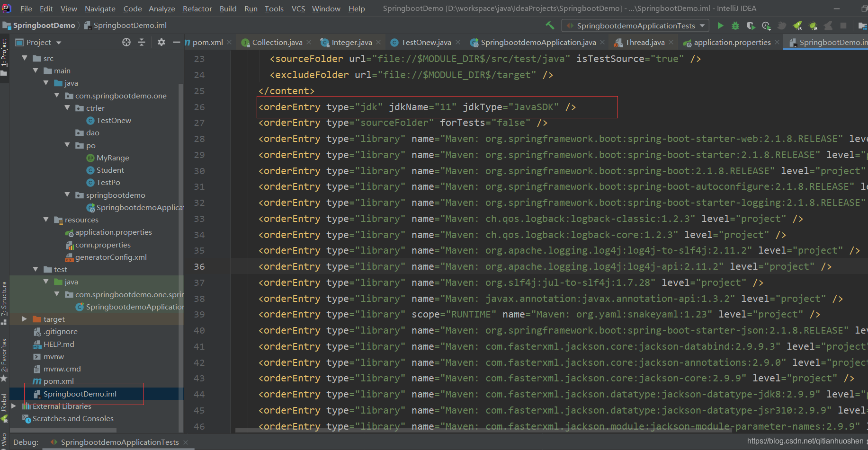Image resolution: width=868 pixels, height=450 pixels.
Task: Run with JRebel rocket icon
Action: click(797, 26)
